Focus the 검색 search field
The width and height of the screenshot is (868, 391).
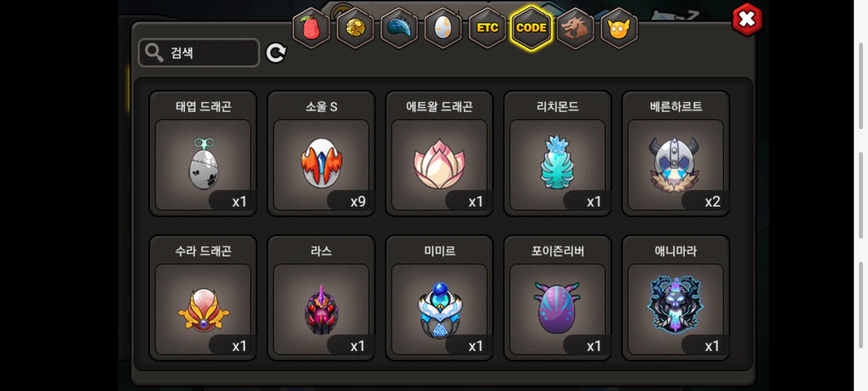click(199, 53)
